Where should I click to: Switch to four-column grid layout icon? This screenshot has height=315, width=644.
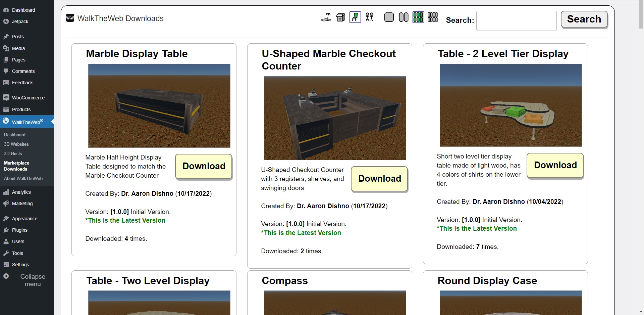(x=433, y=17)
